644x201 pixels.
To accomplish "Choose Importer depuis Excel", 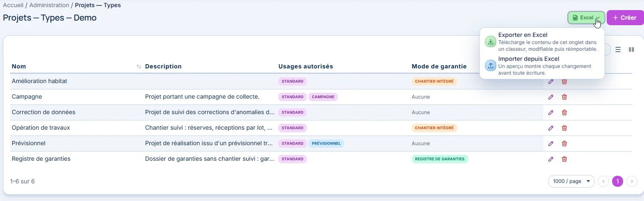I will 542,66.
